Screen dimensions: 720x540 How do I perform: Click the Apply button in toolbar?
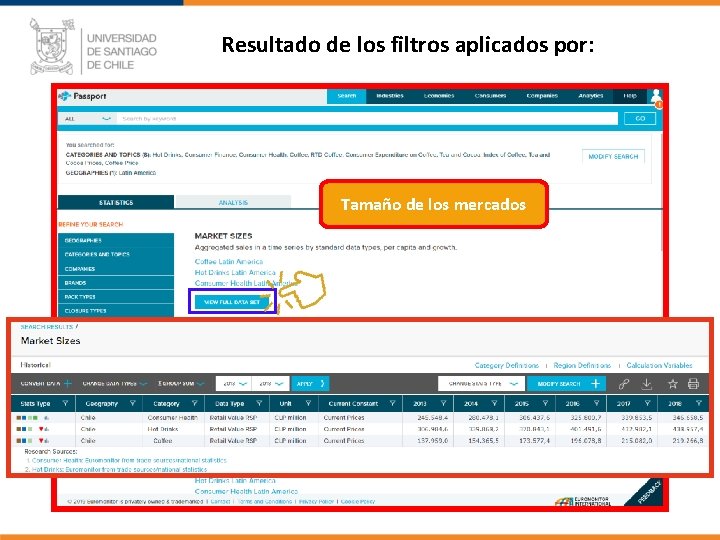click(x=310, y=383)
